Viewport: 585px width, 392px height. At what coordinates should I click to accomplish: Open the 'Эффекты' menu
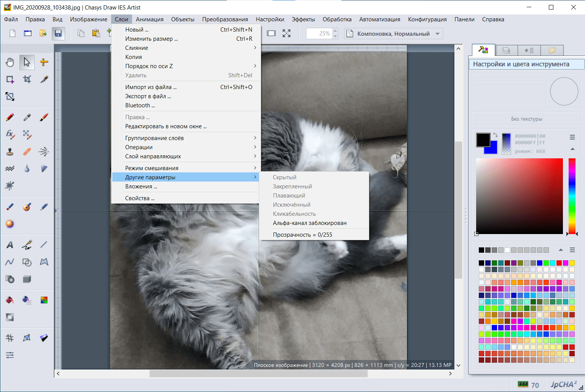tap(303, 19)
